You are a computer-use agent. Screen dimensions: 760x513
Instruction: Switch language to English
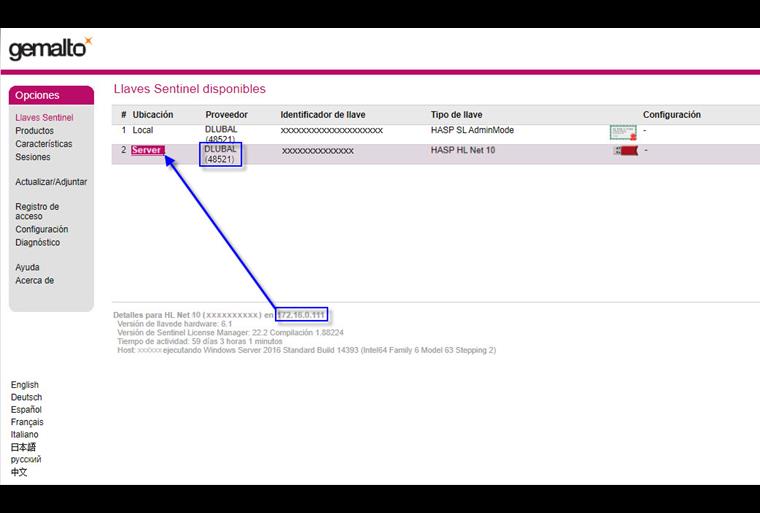pos(25,385)
